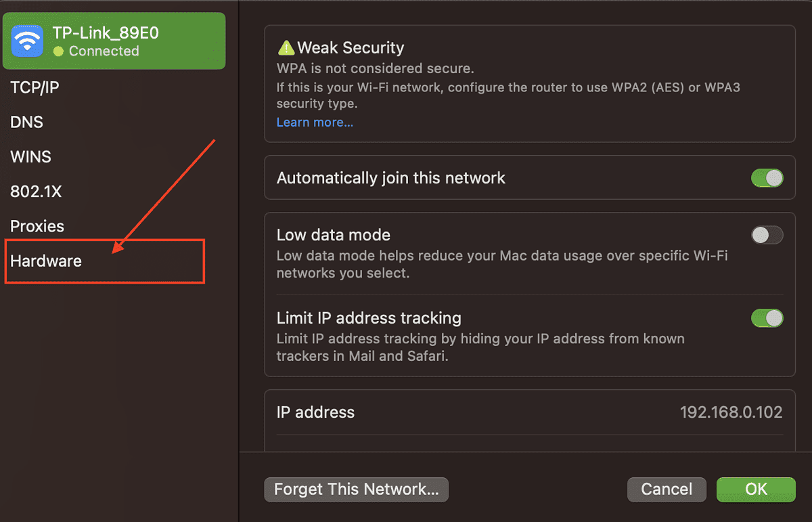Open the TCP/IP settings section
812x522 pixels.
click(35, 87)
